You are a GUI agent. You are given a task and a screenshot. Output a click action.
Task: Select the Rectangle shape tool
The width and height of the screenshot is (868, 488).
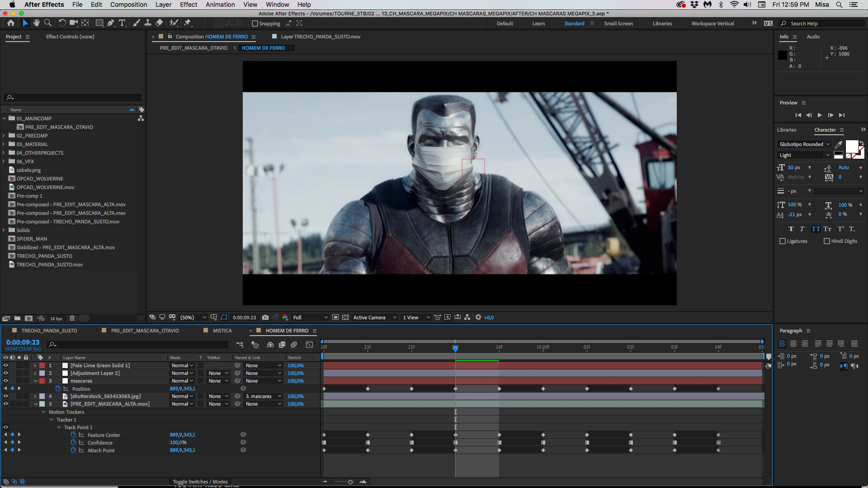click(99, 23)
